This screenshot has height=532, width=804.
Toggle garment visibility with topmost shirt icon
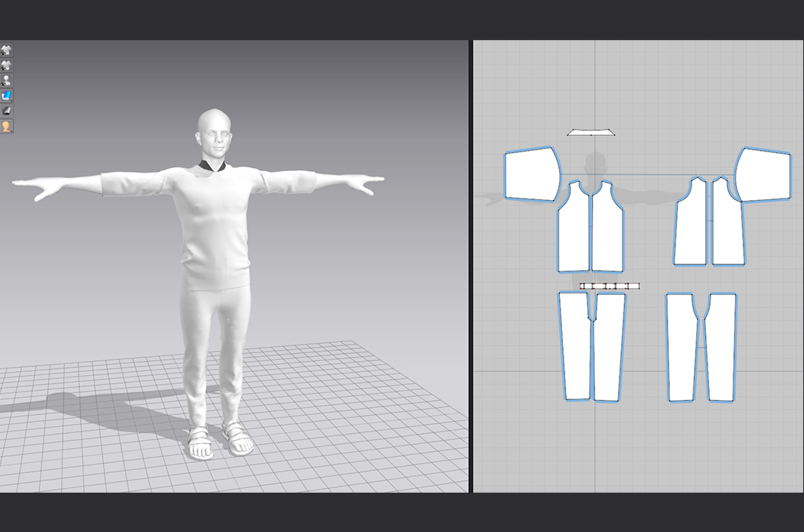coord(6,50)
